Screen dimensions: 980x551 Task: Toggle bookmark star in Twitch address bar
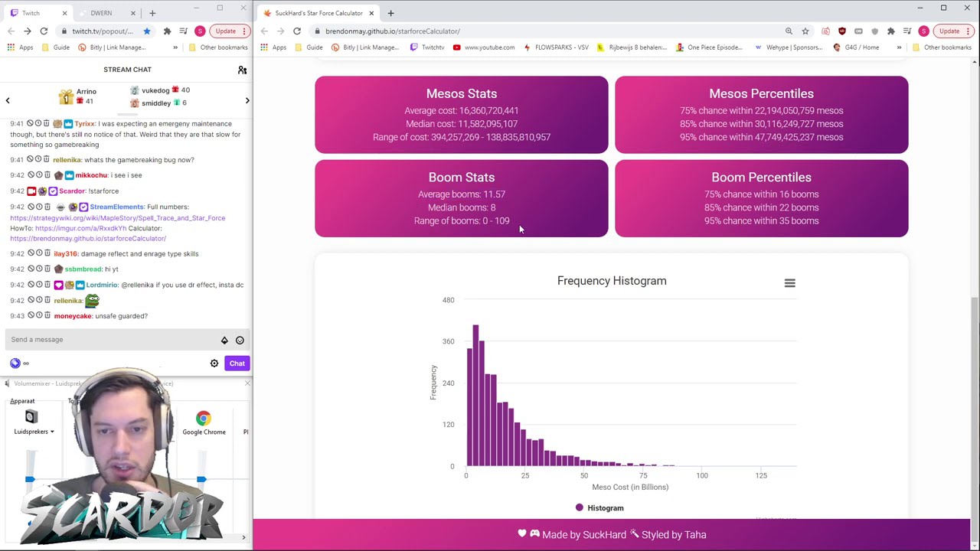(x=147, y=31)
